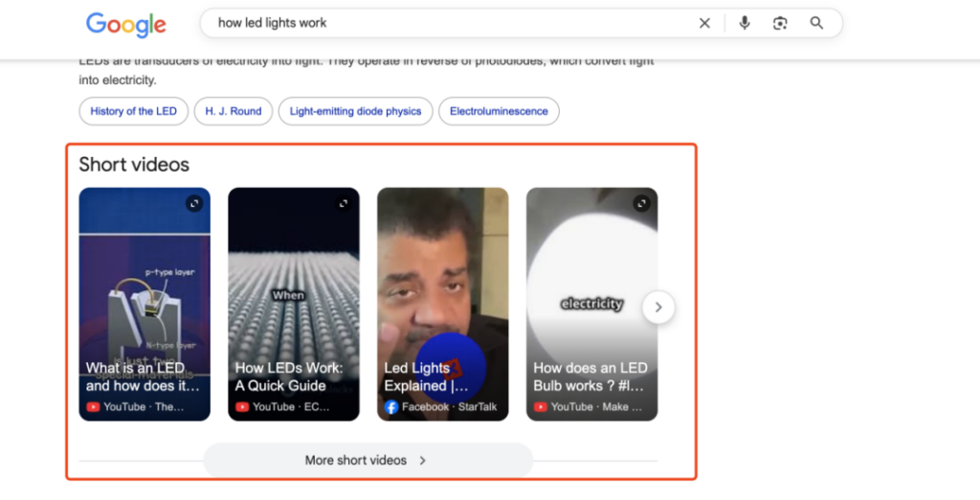Expand More short videos button

(x=367, y=460)
